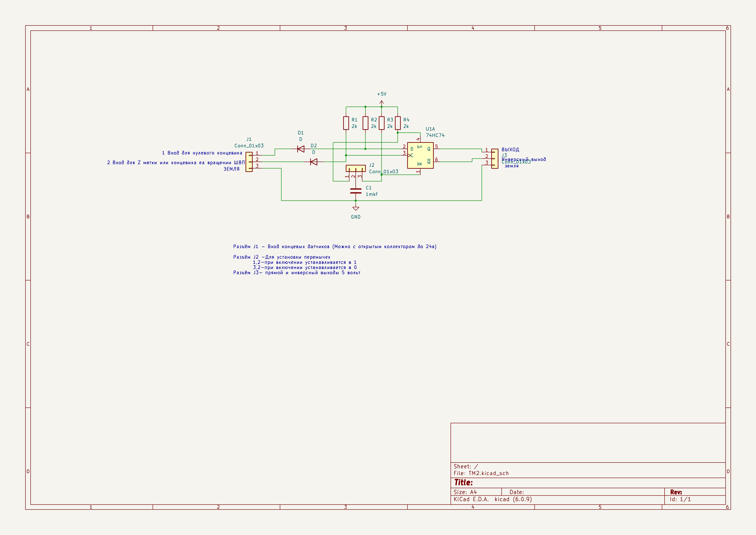Click the 74HC74 value text
This screenshot has width=756, height=535.
click(435, 135)
